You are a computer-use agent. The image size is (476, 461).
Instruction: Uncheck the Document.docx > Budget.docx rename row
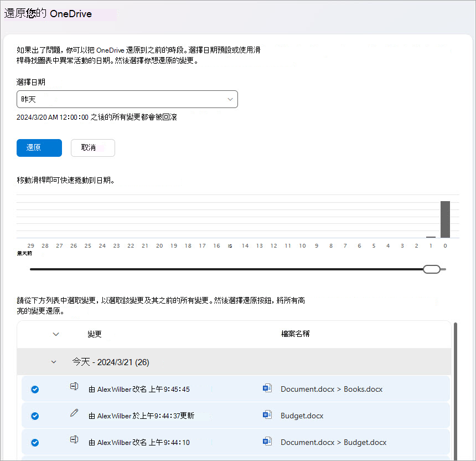coord(35,443)
